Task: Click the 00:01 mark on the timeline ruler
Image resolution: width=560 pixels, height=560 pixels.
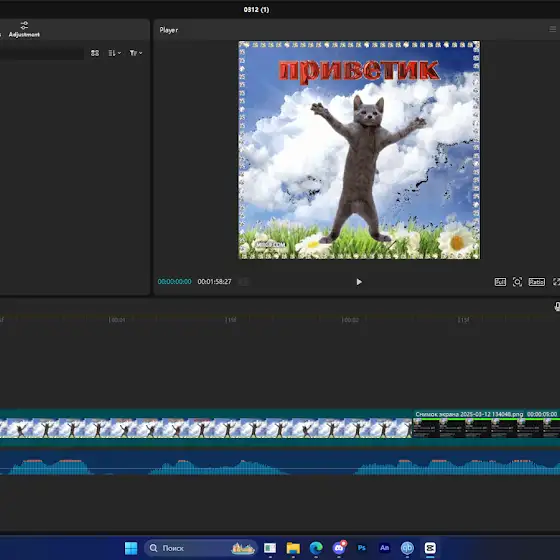Action: [117, 320]
